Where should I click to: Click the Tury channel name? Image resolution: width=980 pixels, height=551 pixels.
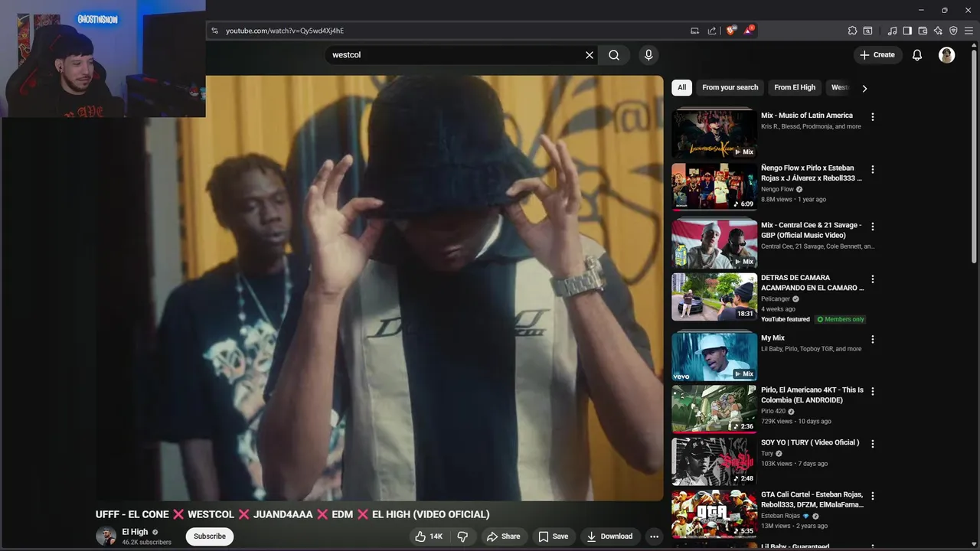[767, 453]
